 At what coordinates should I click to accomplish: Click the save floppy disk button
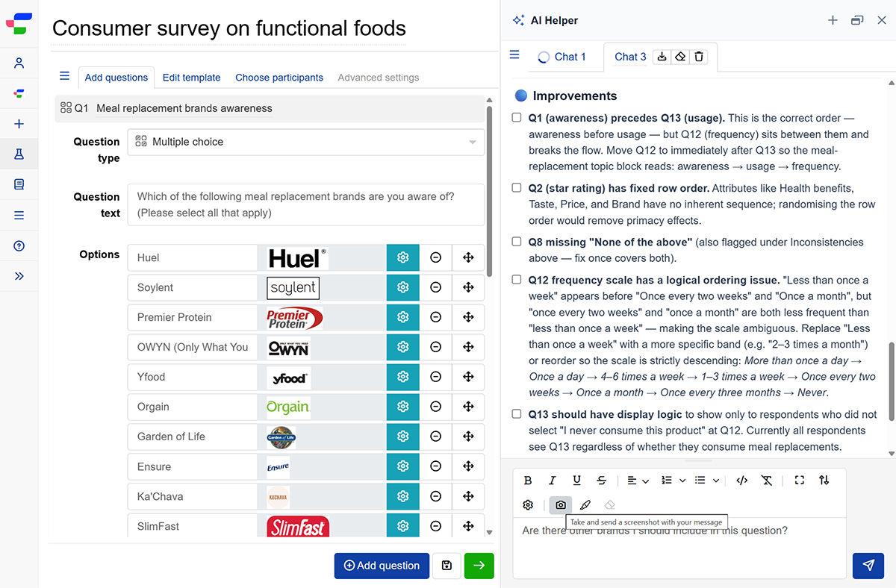(447, 566)
